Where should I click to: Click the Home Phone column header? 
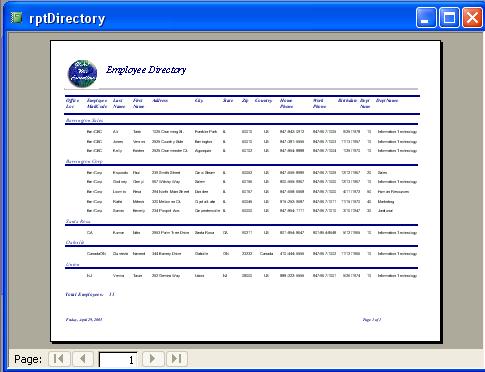286,103
